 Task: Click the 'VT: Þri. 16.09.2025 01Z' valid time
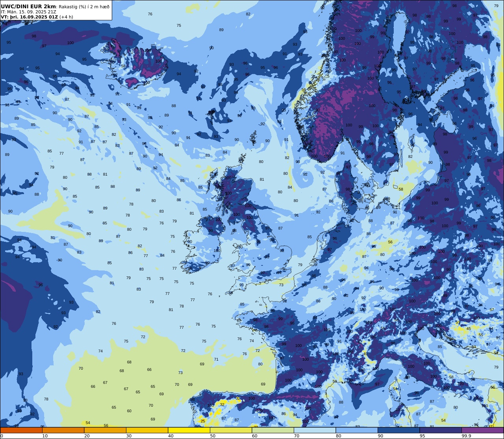click(x=29, y=17)
